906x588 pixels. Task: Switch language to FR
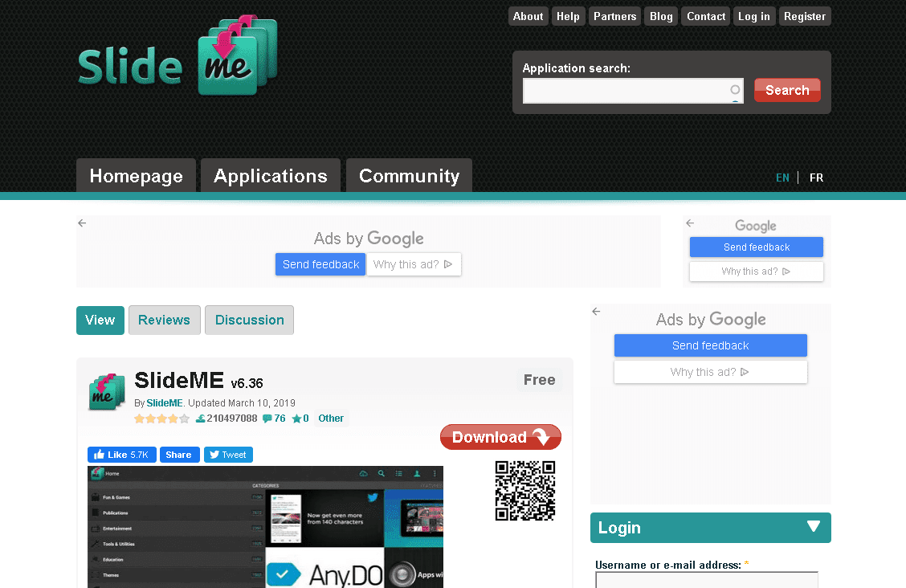pyautogui.click(x=816, y=178)
